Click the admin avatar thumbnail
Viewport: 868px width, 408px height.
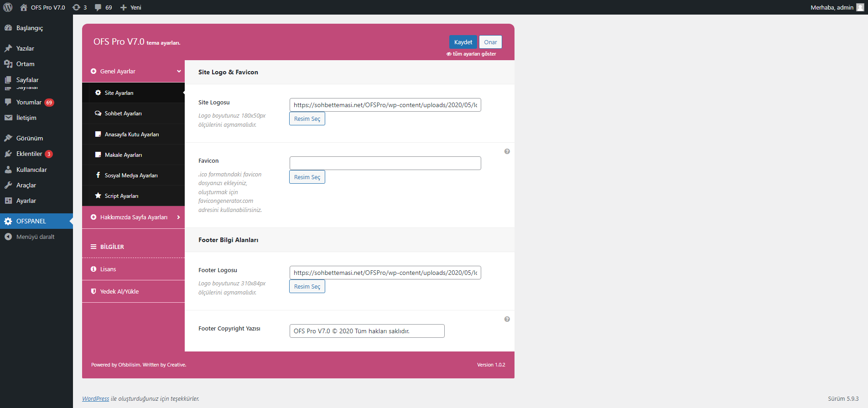[x=860, y=7]
